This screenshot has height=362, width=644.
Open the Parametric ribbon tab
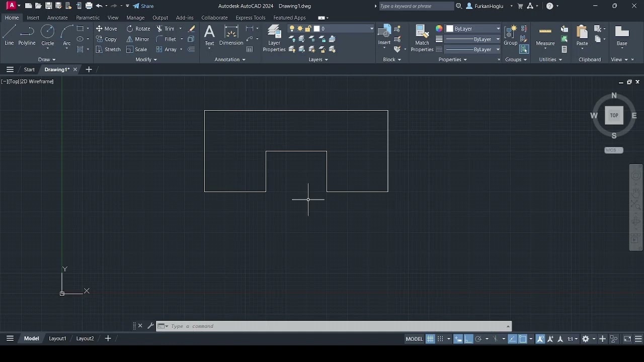88,18
